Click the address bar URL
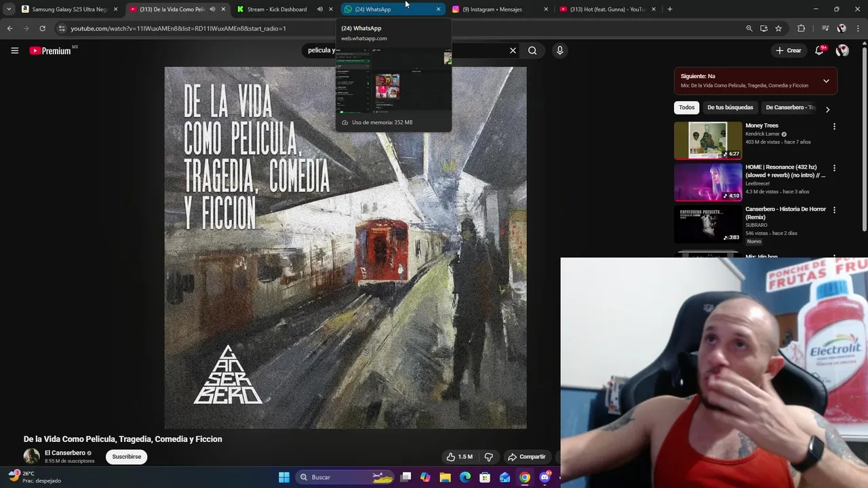Viewport: 868px width, 488px height. pos(178,28)
